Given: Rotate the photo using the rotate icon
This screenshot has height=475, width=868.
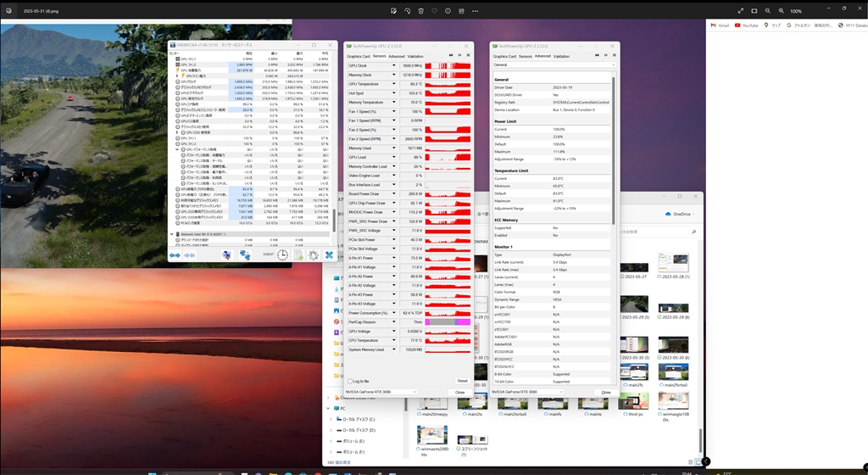Looking at the screenshot, I should tap(408, 11).
